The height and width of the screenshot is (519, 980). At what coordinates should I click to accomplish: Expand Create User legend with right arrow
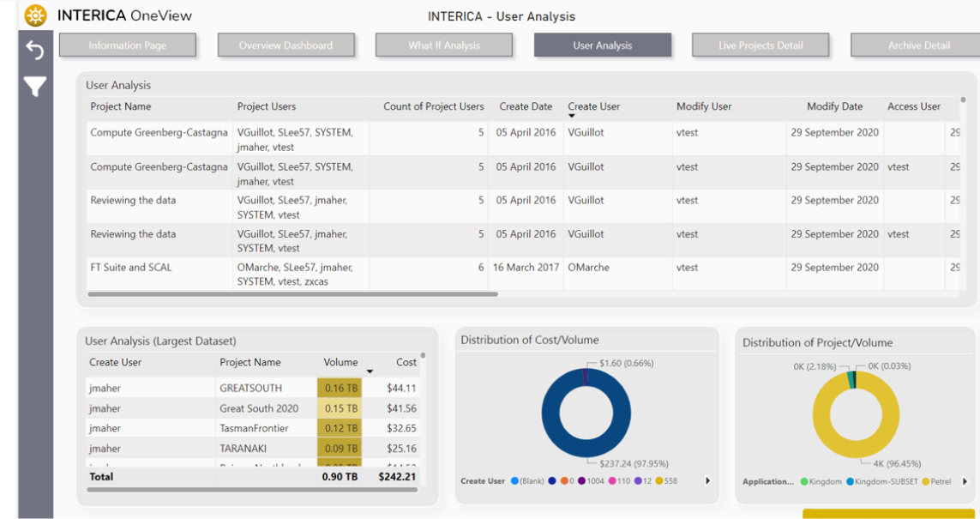[x=707, y=481]
